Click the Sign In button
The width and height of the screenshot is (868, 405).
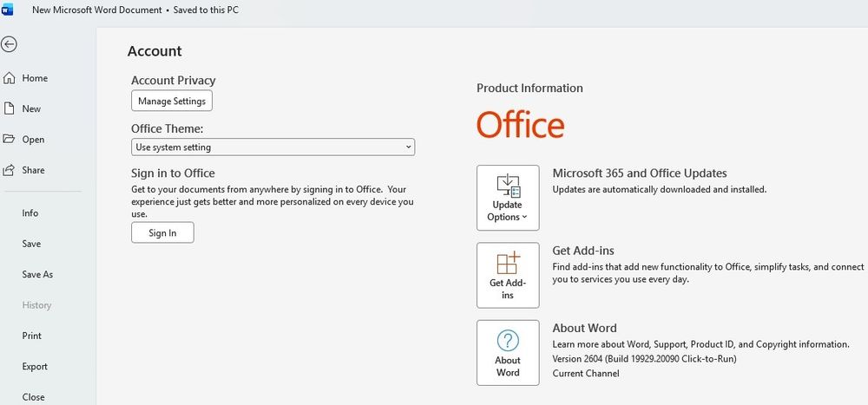click(163, 232)
